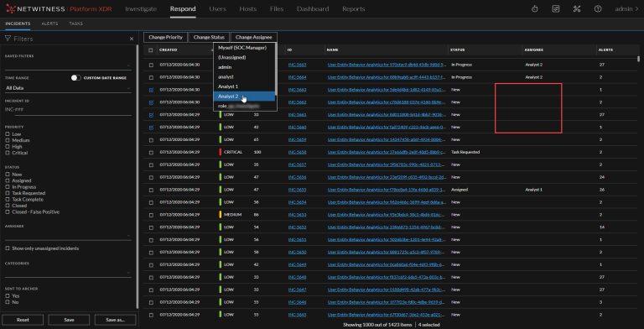Click the Task Requested status of INC-5658
This screenshot has height=329, width=644.
[465, 152]
